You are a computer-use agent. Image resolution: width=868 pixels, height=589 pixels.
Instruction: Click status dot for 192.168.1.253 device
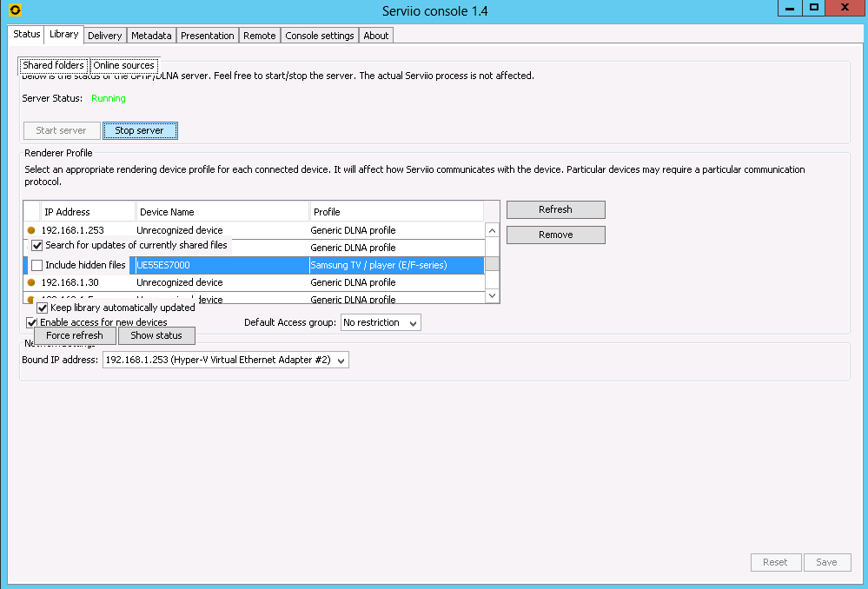point(31,230)
